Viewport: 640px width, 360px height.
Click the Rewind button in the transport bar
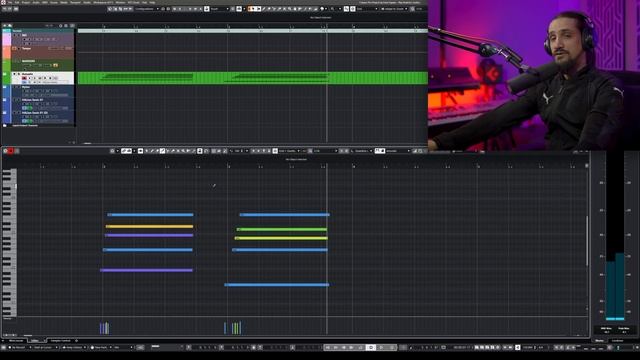pyautogui.click(x=343, y=347)
